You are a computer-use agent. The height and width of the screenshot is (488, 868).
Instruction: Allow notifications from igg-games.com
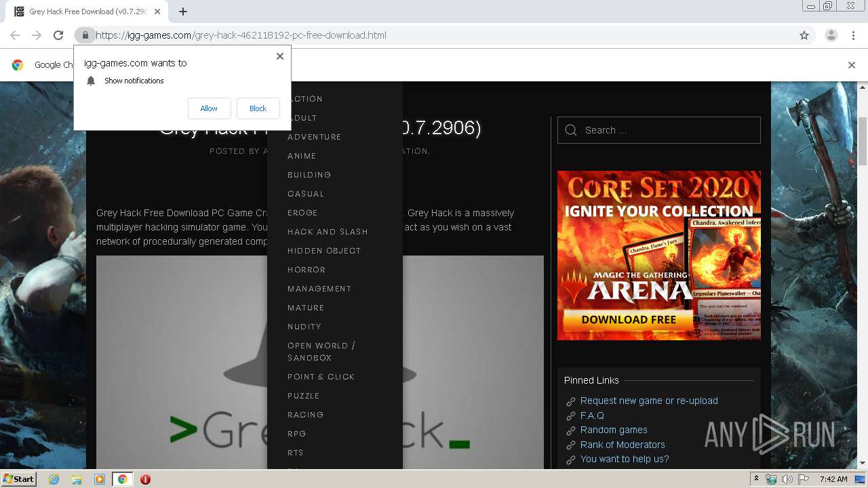tap(209, 108)
